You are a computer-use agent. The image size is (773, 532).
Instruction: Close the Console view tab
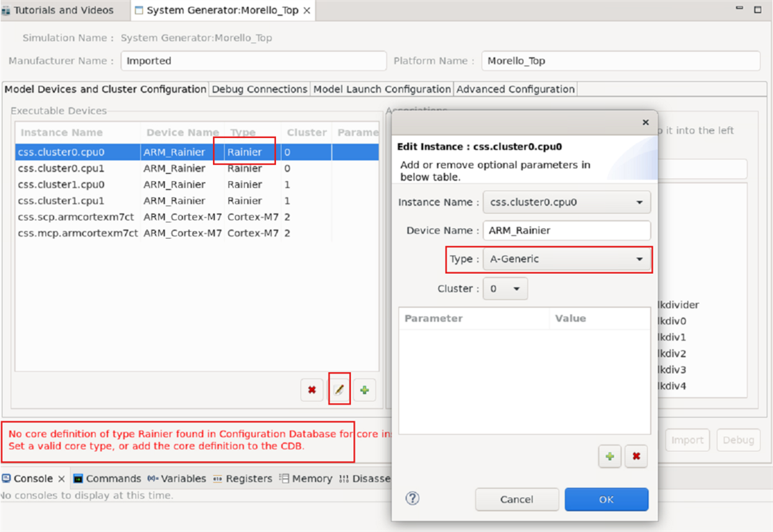(61, 478)
